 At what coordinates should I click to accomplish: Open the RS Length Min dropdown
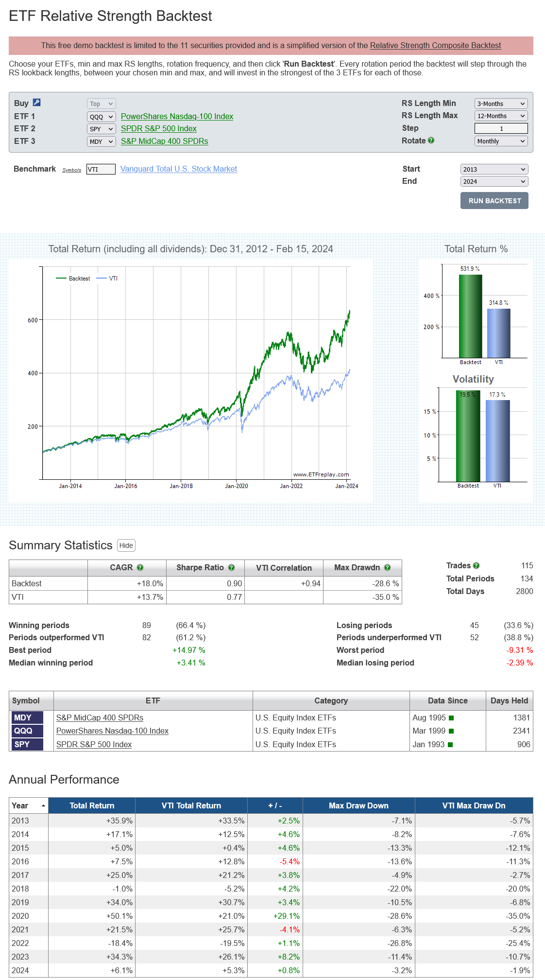coord(501,104)
